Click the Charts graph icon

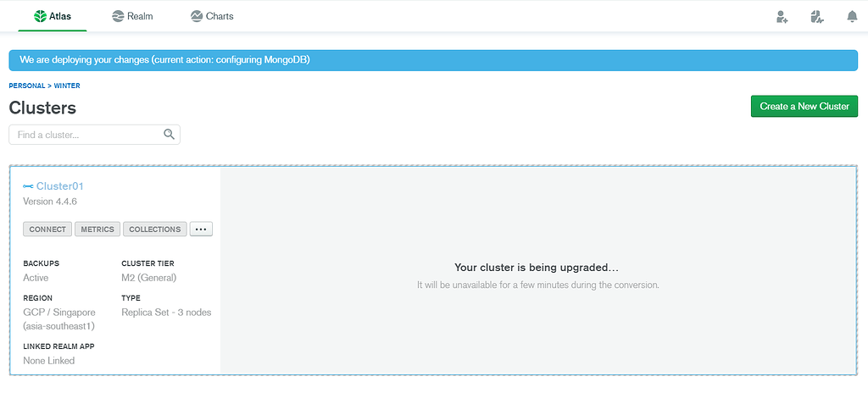pos(197,16)
